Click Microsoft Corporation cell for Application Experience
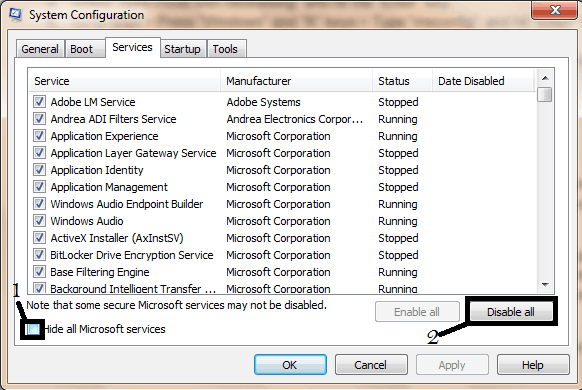Image resolution: width=582 pixels, height=390 pixels. point(278,136)
